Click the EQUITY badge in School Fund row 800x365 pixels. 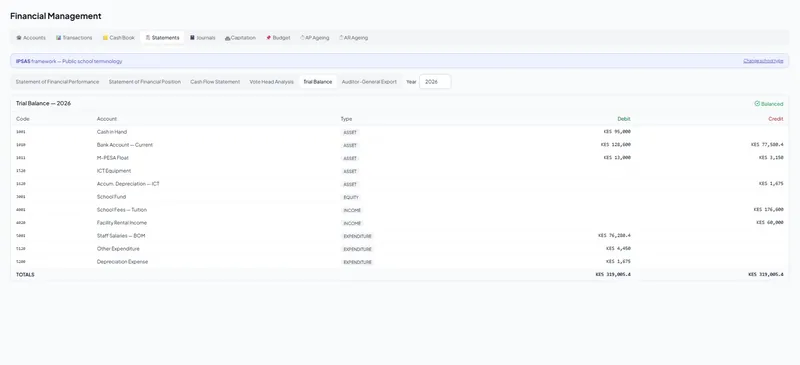click(351, 198)
